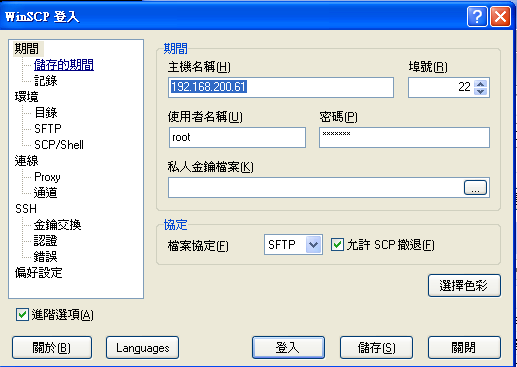Click the 關於 about button
The height and width of the screenshot is (367, 517).
(x=52, y=348)
